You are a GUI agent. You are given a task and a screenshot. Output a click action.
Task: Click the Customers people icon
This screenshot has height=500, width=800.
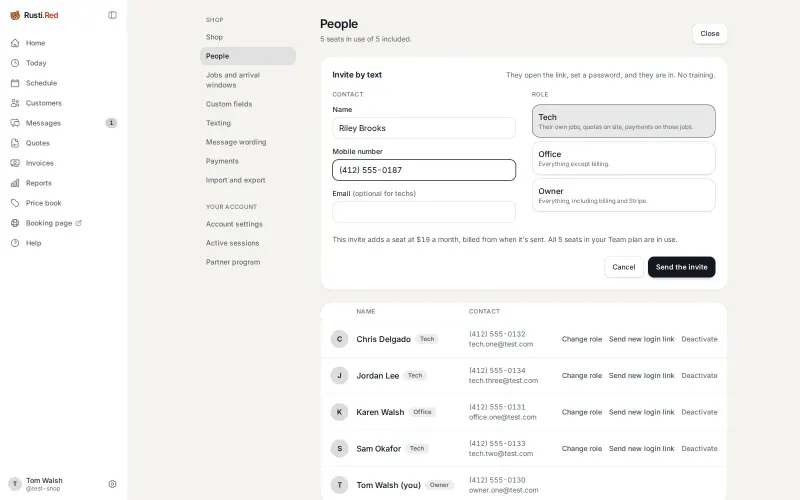(x=15, y=103)
